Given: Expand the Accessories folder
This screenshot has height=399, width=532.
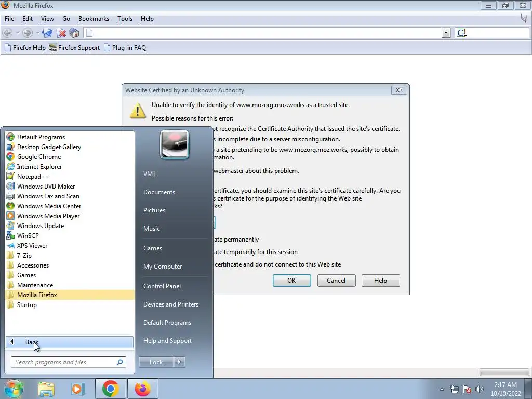Looking at the screenshot, I should coord(70,265).
